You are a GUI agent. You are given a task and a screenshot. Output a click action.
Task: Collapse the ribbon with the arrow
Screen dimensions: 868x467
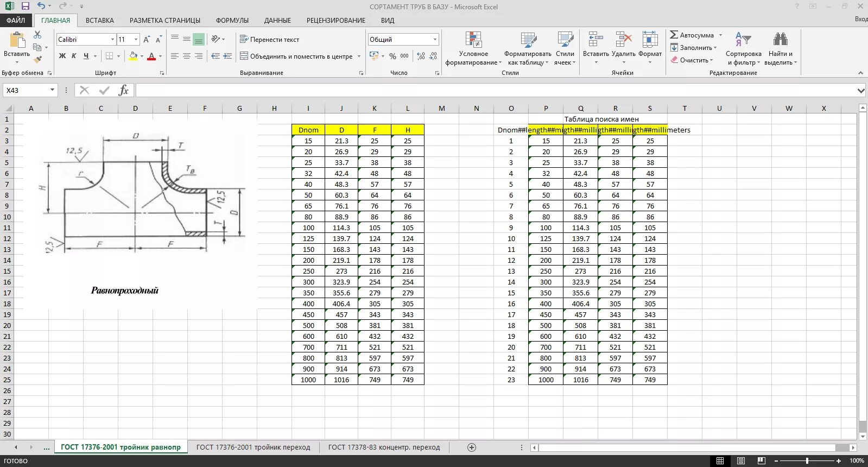[860, 73]
